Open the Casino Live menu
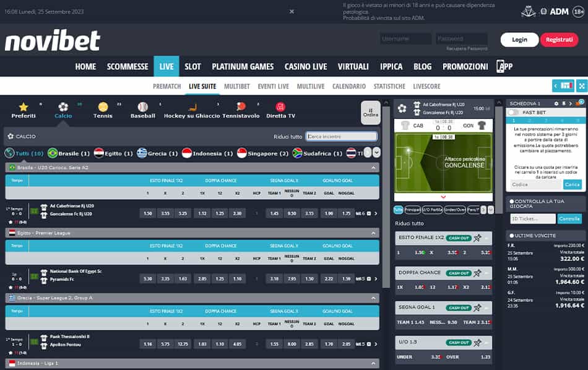588x370 pixels. pyautogui.click(x=306, y=67)
